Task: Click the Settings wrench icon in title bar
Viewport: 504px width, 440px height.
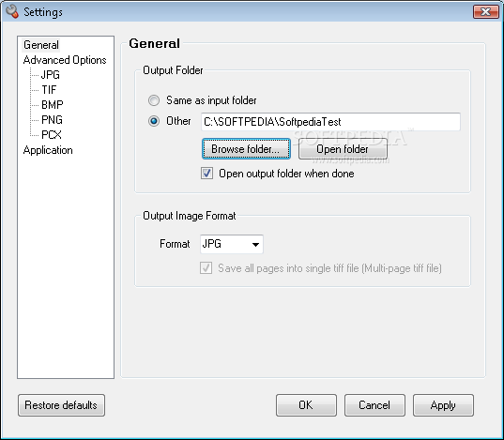Action: pos(12,11)
